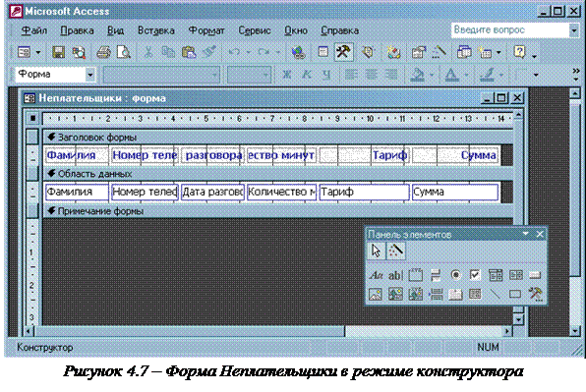Toggle the Select Objects arrow in toolbox
Image resolution: width=586 pixels, height=392 pixels.
(x=376, y=251)
